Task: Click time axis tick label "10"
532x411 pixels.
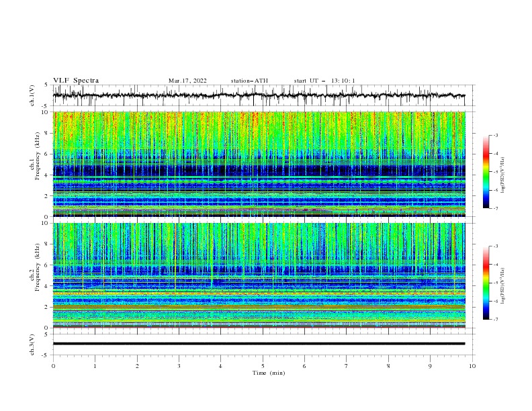Action: tap(472, 366)
